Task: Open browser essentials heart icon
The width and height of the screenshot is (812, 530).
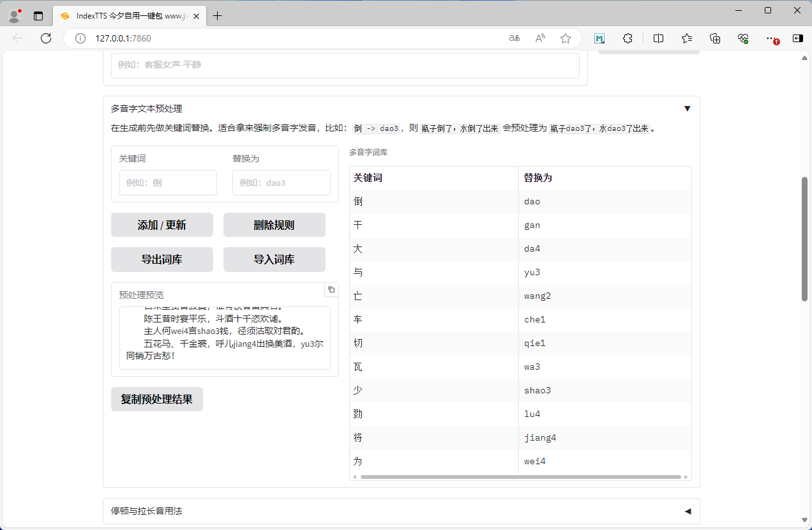Action: point(743,38)
